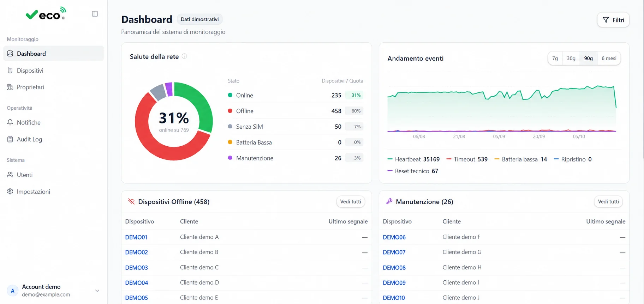Image resolution: width=644 pixels, height=304 pixels.
Task: Click the Manutenzione status row label
Action: click(255, 158)
